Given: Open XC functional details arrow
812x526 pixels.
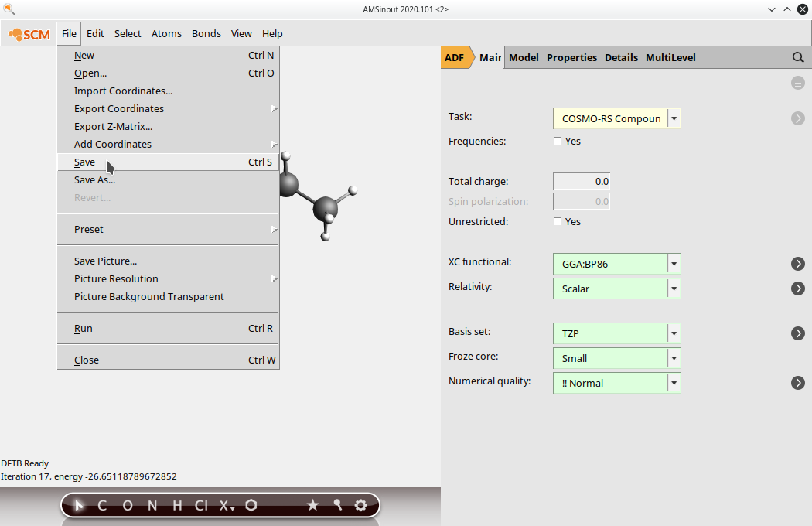Looking at the screenshot, I should [x=798, y=264].
